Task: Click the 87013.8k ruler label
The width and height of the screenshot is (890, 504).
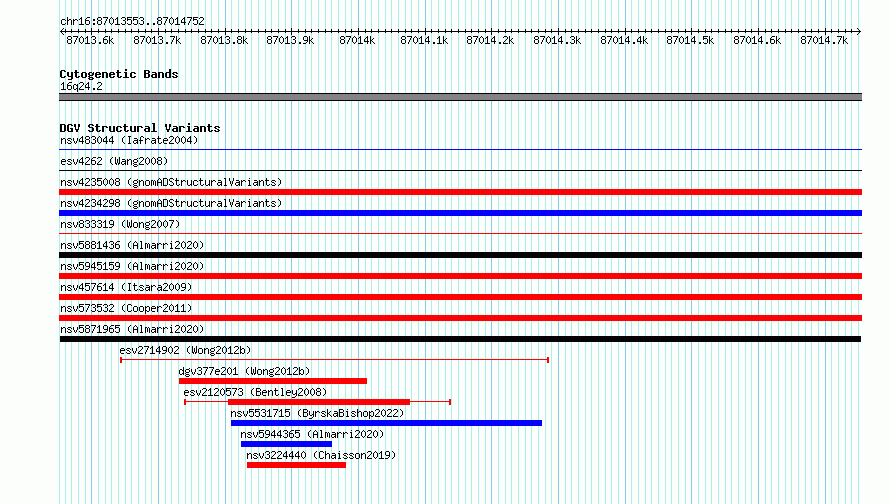Action: click(x=224, y=40)
